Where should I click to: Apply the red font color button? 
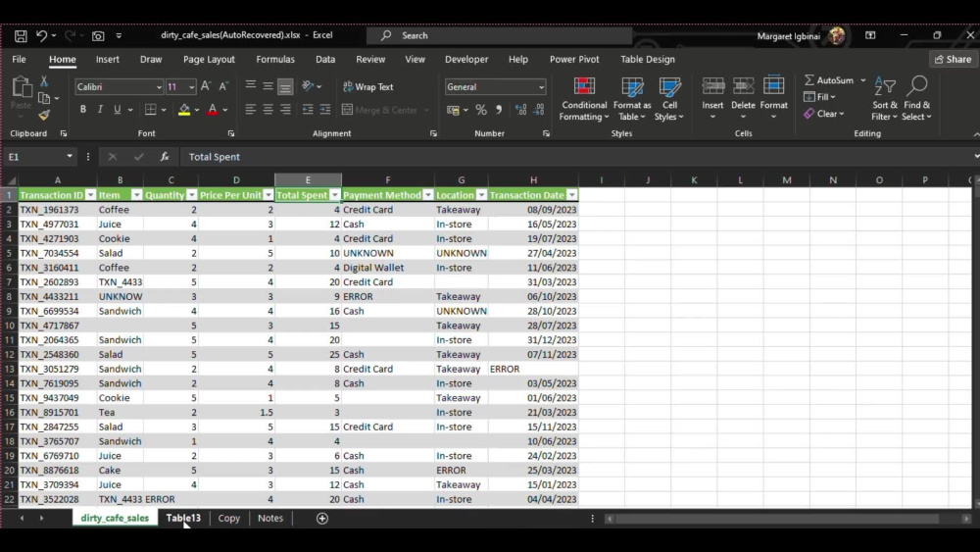point(213,110)
